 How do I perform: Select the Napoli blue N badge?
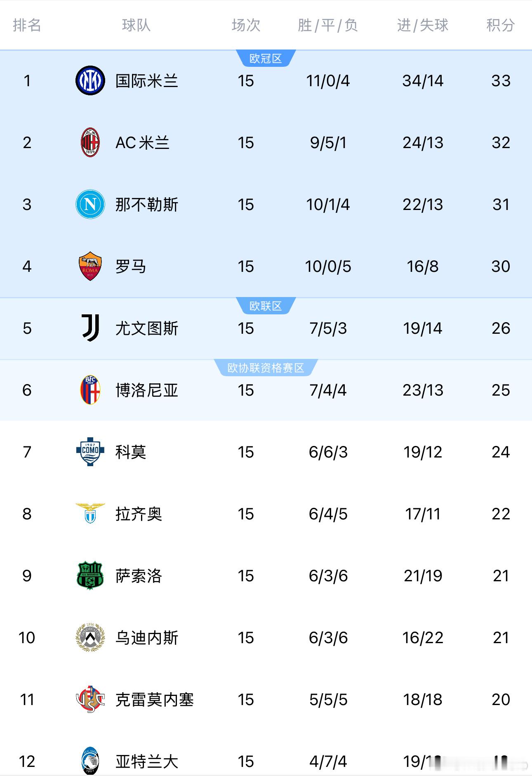[90, 204]
